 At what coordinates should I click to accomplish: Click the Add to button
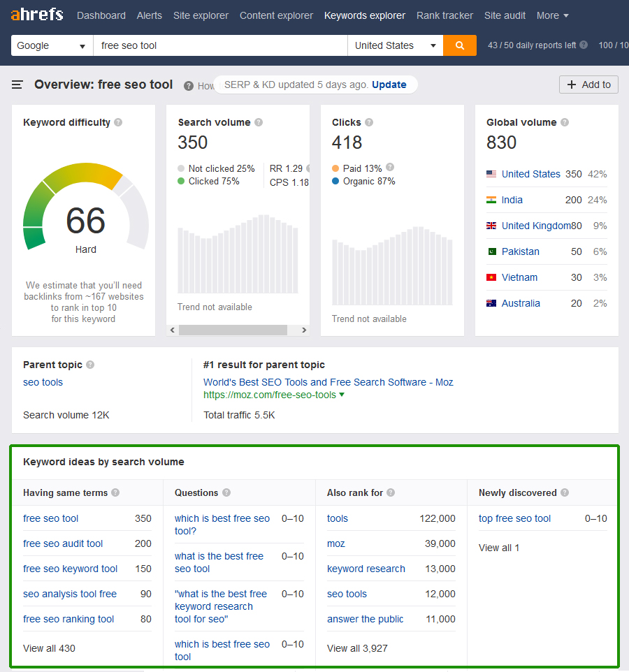point(588,85)
